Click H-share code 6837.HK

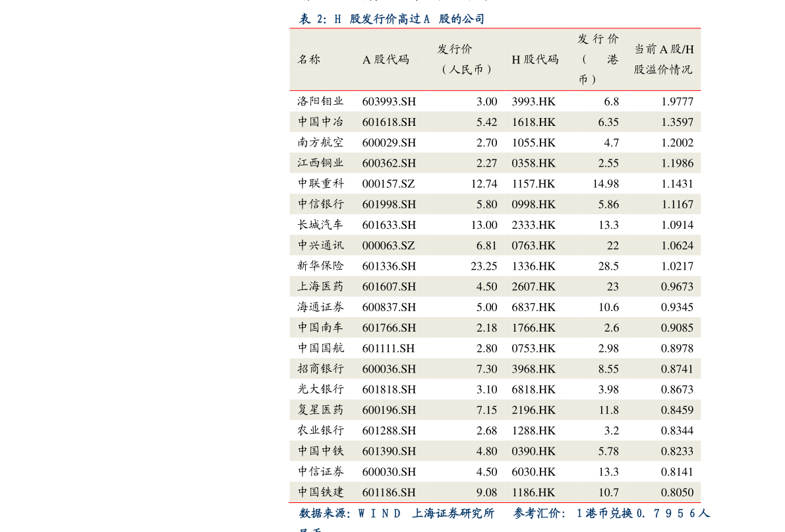click(534, 307)
